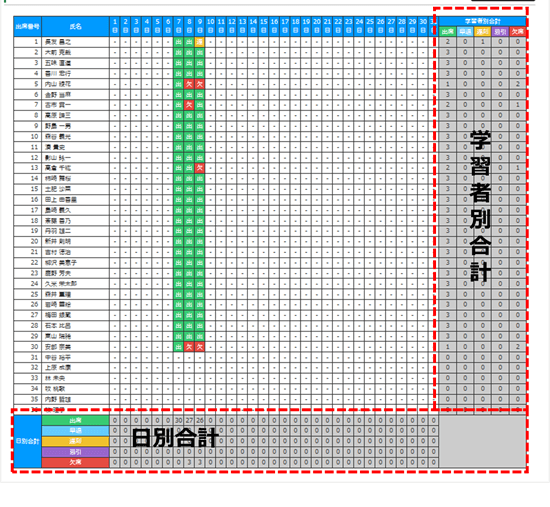Select student 7's 欠席 total showing 1
550x507 pixels.
point(518,105)
